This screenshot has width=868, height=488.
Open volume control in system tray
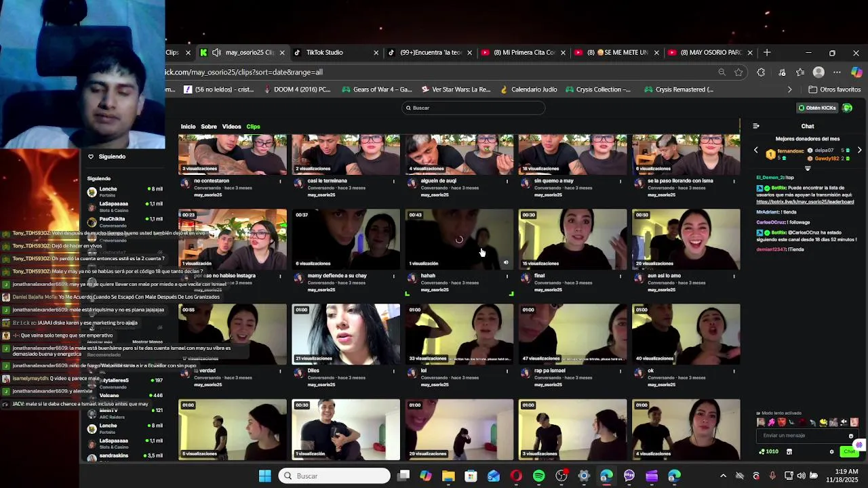coord(802,476)
